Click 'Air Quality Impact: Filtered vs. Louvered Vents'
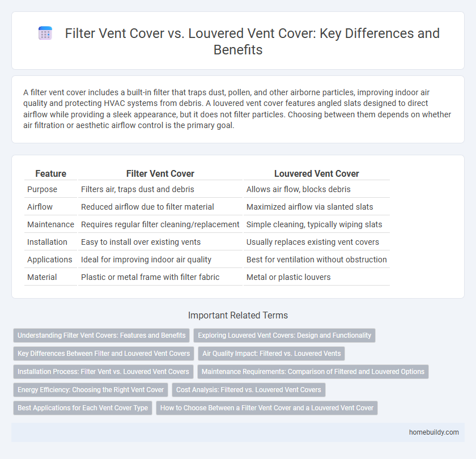476x459 pixels. click(x=271, y=354)
